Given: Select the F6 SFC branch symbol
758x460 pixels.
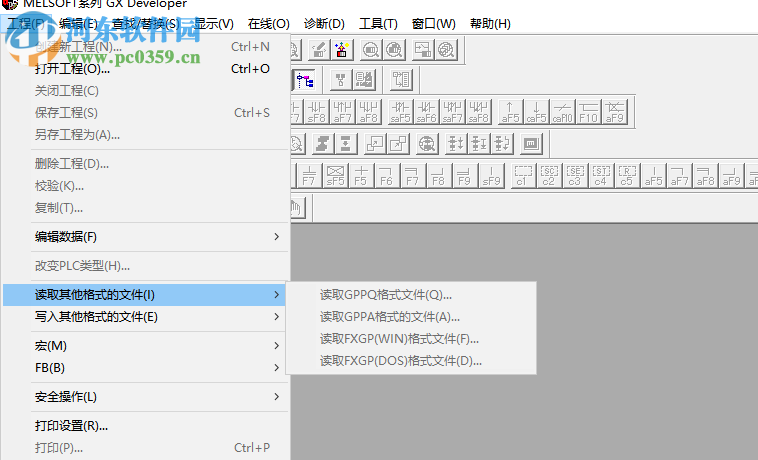Looking at the screenshot, I should click(x=387, y=175).
